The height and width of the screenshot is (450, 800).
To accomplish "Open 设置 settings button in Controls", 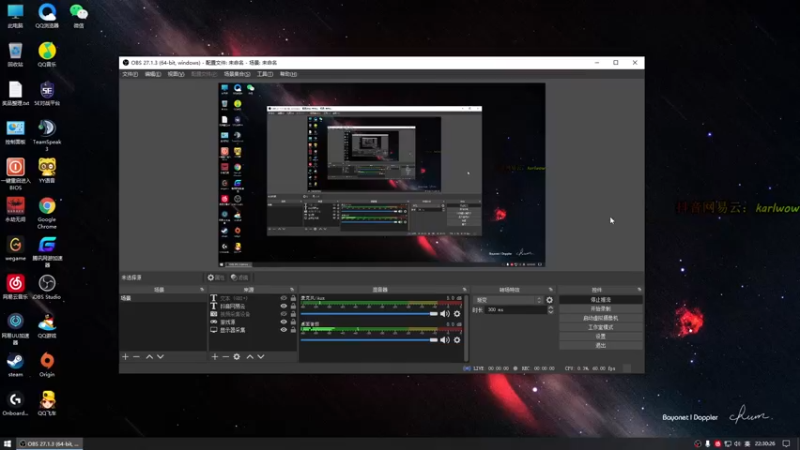I will coord(601,337).
